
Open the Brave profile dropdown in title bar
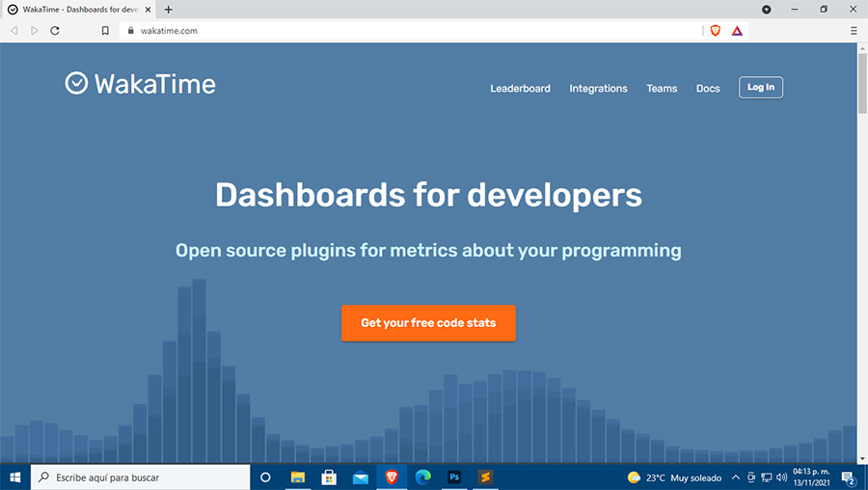coord(767,10)
